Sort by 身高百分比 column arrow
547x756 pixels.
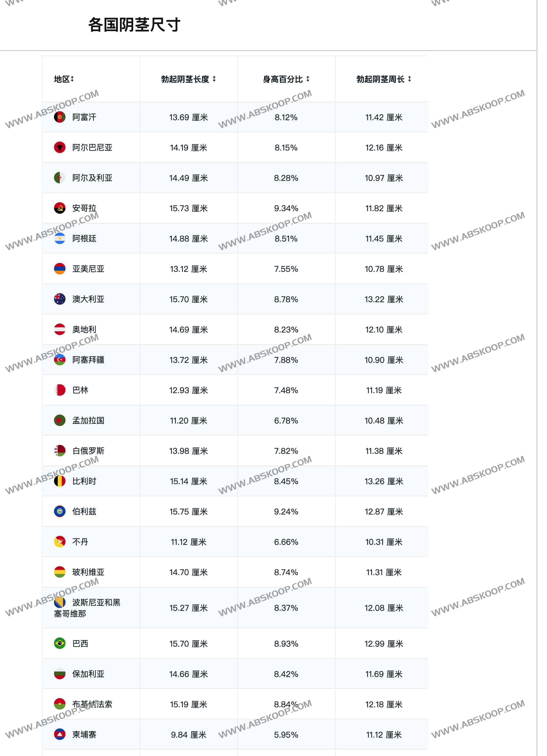tap(308, 79)
